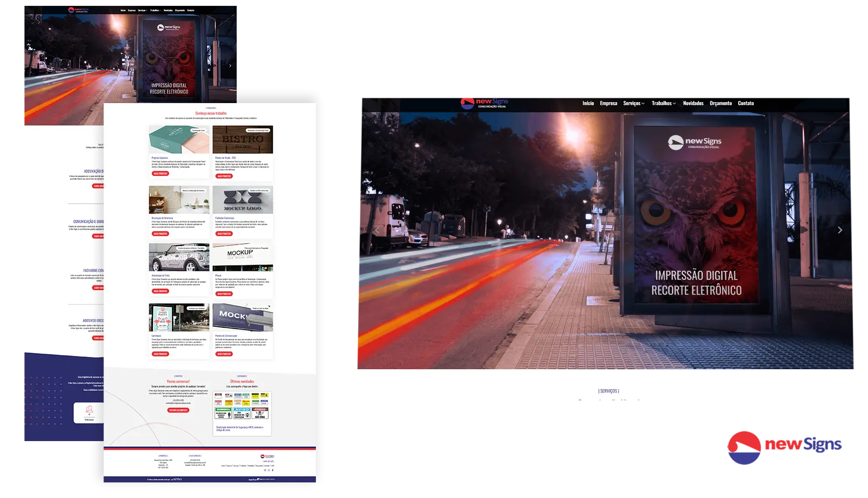The image size is (868, 498).
Task: Open Orçamento in the large site preview
Action: [x=721, y=103]
